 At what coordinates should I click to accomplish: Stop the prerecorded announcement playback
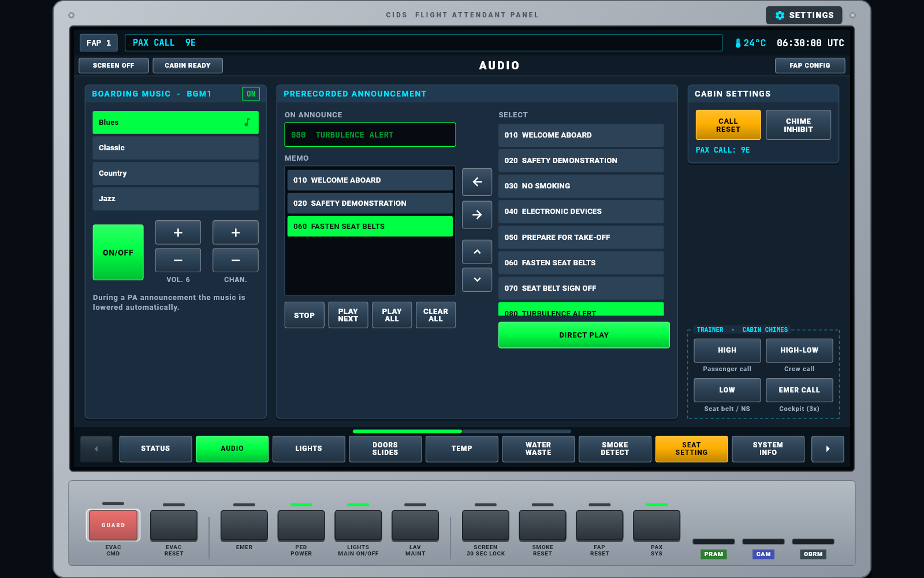pyautogui.click(x=304, y=315)
